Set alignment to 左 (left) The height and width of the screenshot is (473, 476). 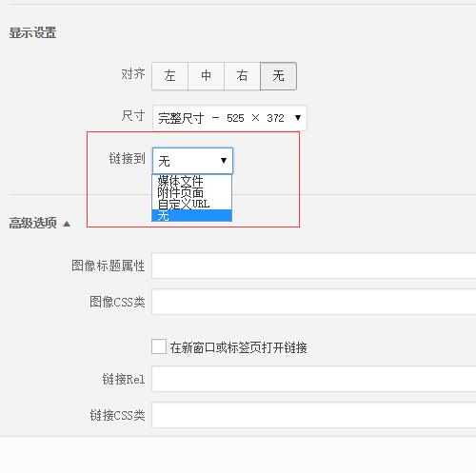click(x=170, y=76)
